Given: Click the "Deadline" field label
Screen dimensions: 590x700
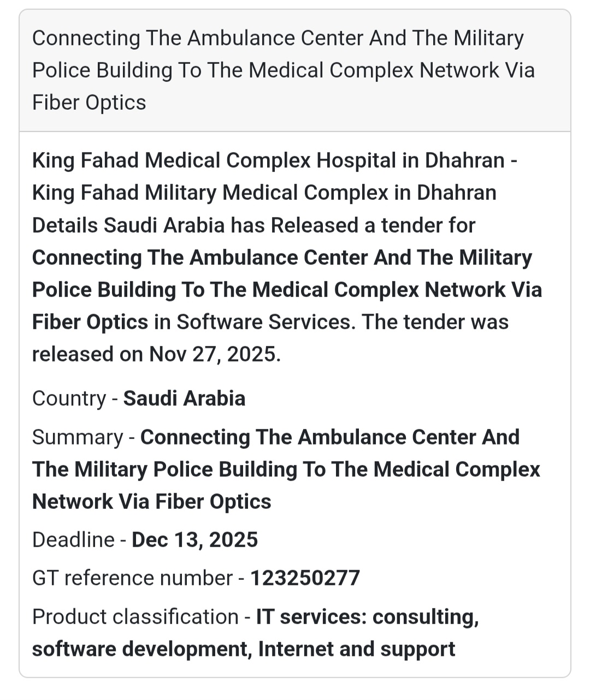Looking at the screenshot, I should point(73,540).
